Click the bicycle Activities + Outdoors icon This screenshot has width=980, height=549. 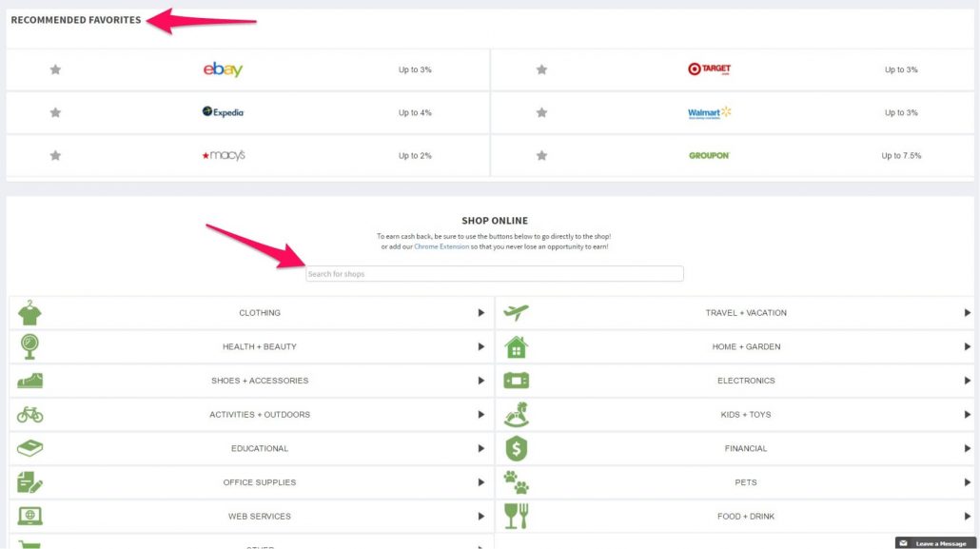29,415
